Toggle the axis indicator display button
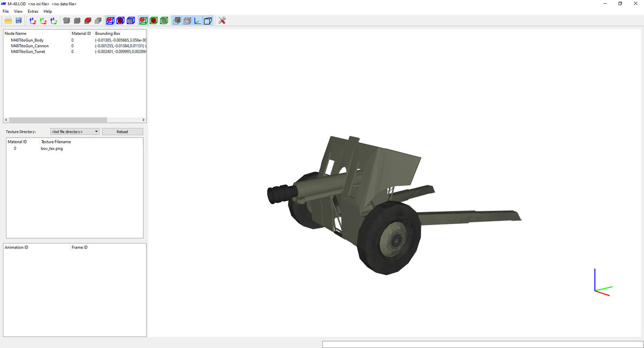The height and width of the screenshot is (348, 644). pos(197,20)
